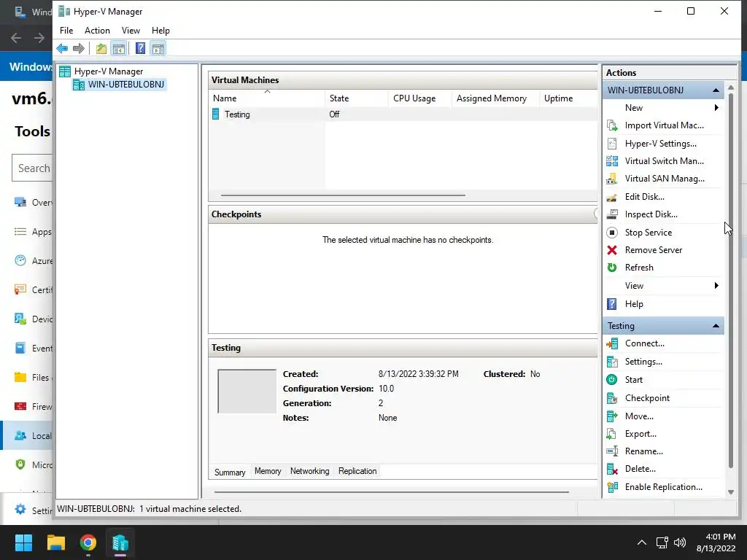This screenshot has width=747, height=560.
Task: Click the Forward arrow toolbar icon
Action: click(79, 48)
